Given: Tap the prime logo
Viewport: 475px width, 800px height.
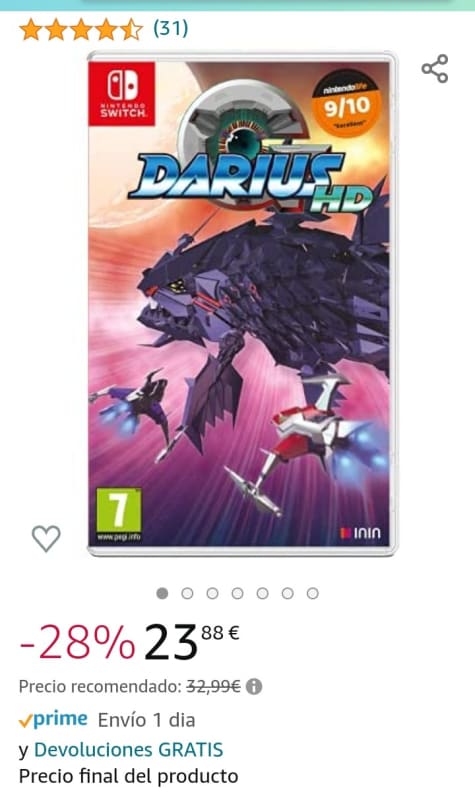Looking at the screenshot, I should coord(53,719).
